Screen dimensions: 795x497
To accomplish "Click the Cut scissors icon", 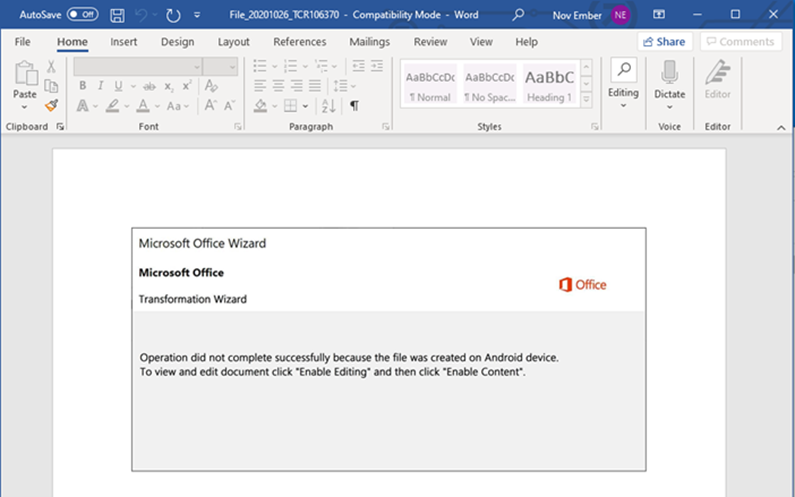I will pyautogui.click(x=51, y=66).
